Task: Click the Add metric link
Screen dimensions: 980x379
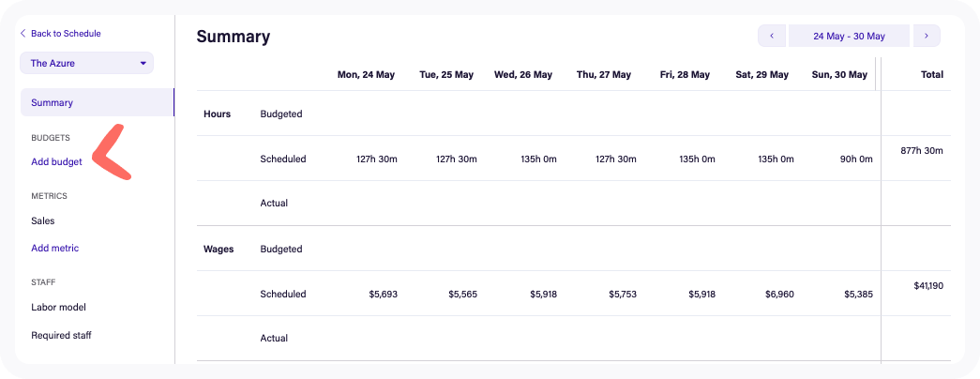Action: [54, 249]
